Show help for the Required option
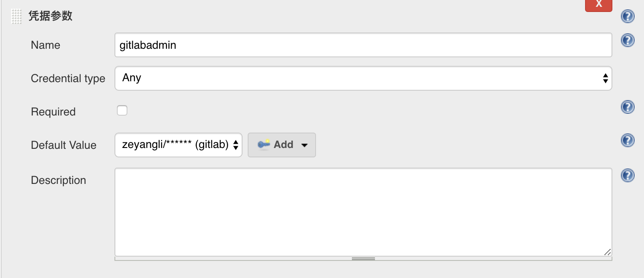 tap(627, 107)
